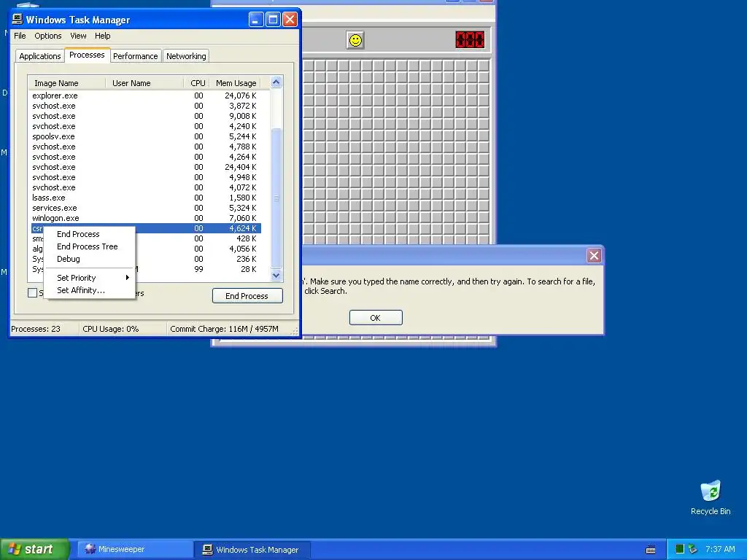Maximize the Windows Task Manager window
The height and width of the screenshot is (560, 747).
[273, 20]
